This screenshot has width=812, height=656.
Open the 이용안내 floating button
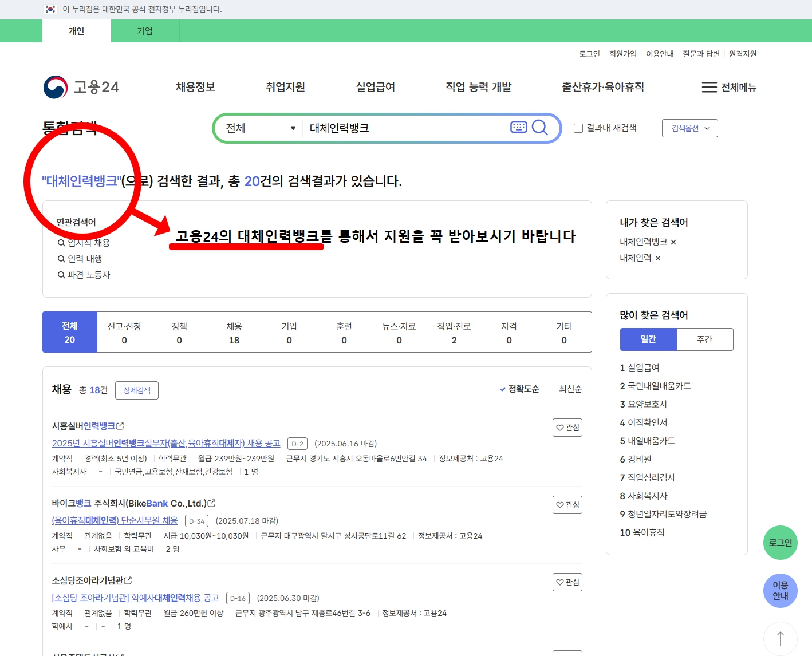coord(780,591)
